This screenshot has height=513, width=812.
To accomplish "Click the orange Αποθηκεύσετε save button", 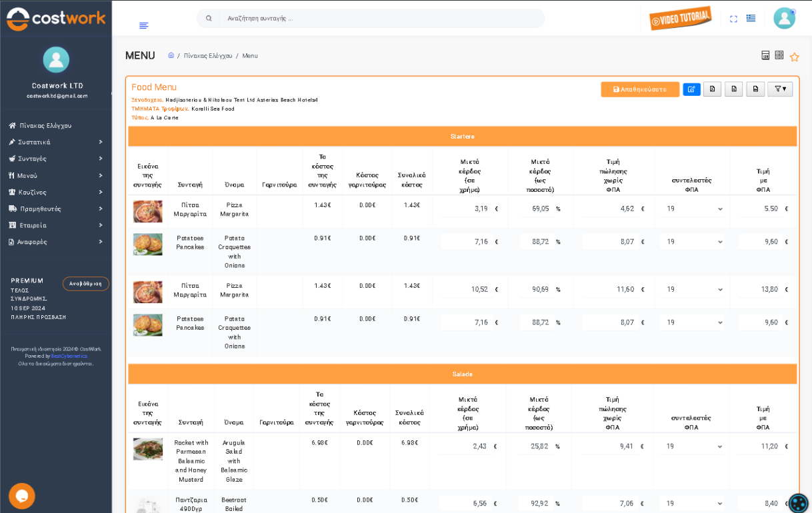I will (x=639, y=89).
